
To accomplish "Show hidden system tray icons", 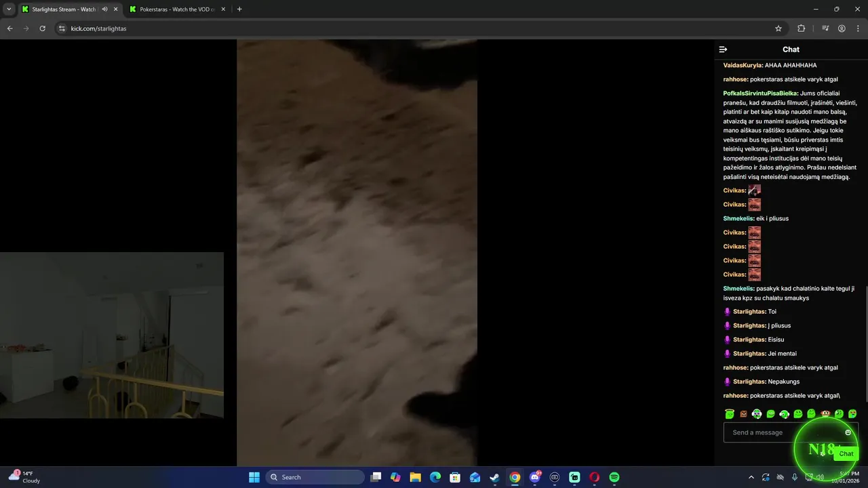I will (751, 477).
